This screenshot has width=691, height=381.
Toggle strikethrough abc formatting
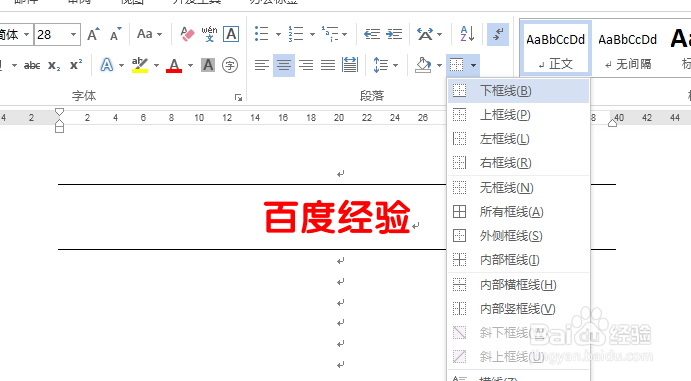click(32, 66)
